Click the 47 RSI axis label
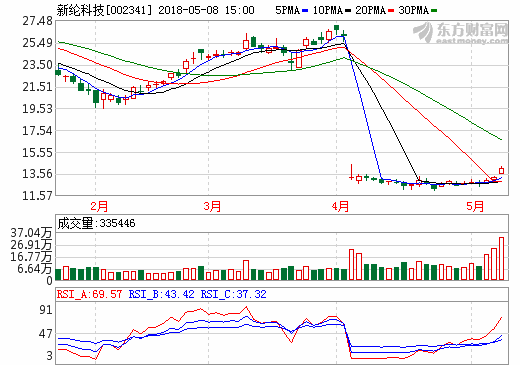 click(46, 334)
